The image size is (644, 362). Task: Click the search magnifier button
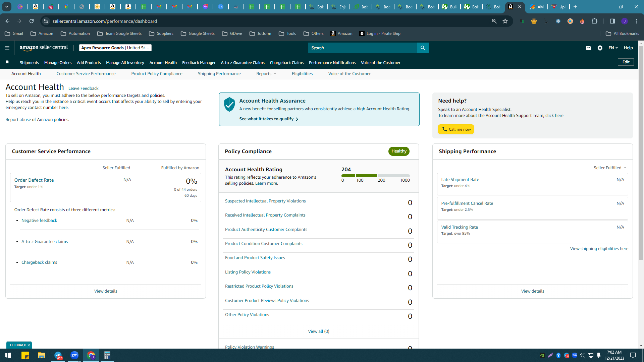pyautogui.click(x=423, y=48)
